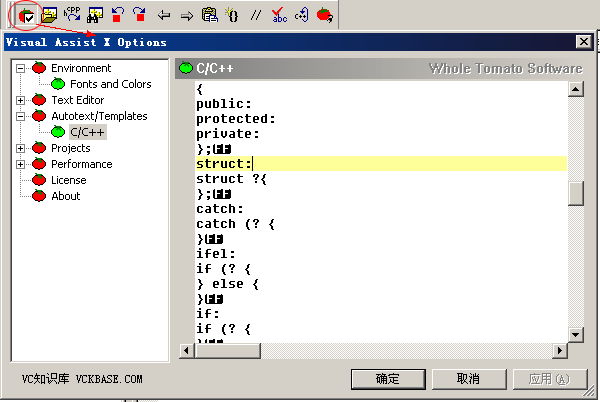
Task: Select Projects tree item
Action: 70,148
